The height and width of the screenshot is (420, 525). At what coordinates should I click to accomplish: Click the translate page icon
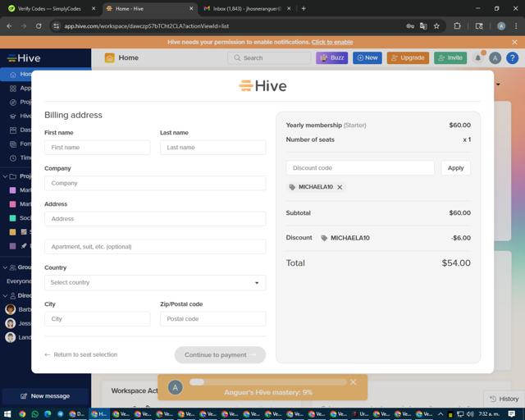click(x=423, y=26)
